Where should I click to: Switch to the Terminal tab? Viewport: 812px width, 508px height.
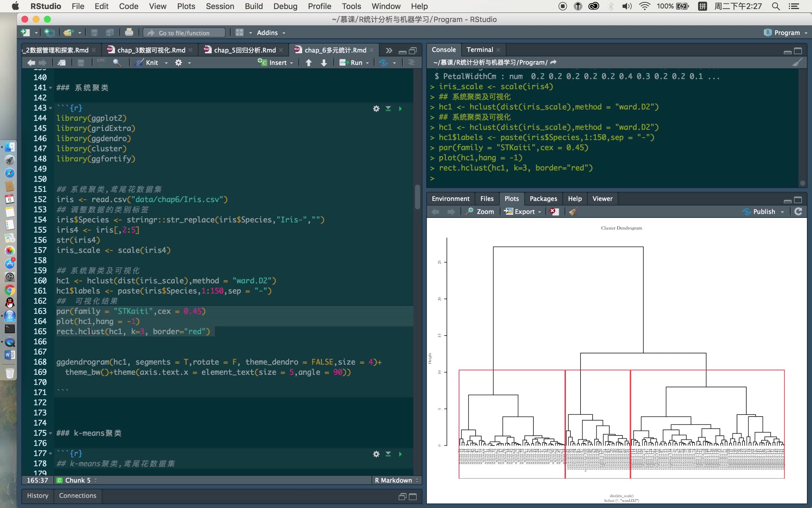tap(480, 50)
